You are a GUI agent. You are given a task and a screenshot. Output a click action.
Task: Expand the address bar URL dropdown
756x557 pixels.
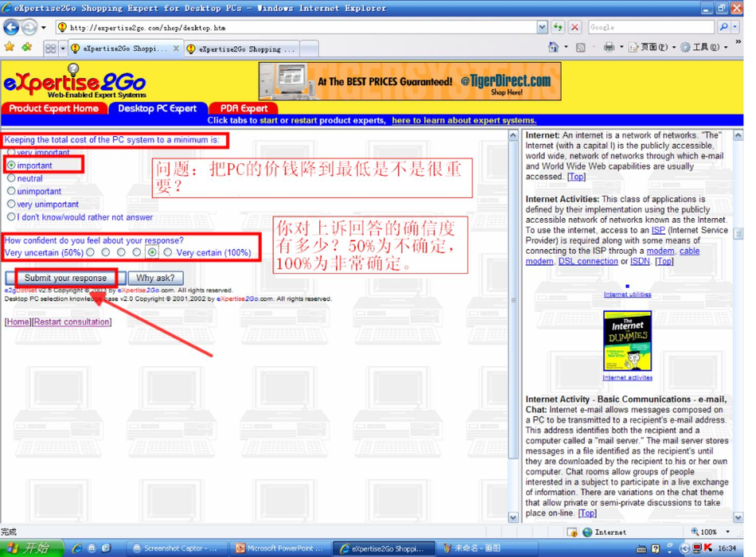click(x=542, y=27)
